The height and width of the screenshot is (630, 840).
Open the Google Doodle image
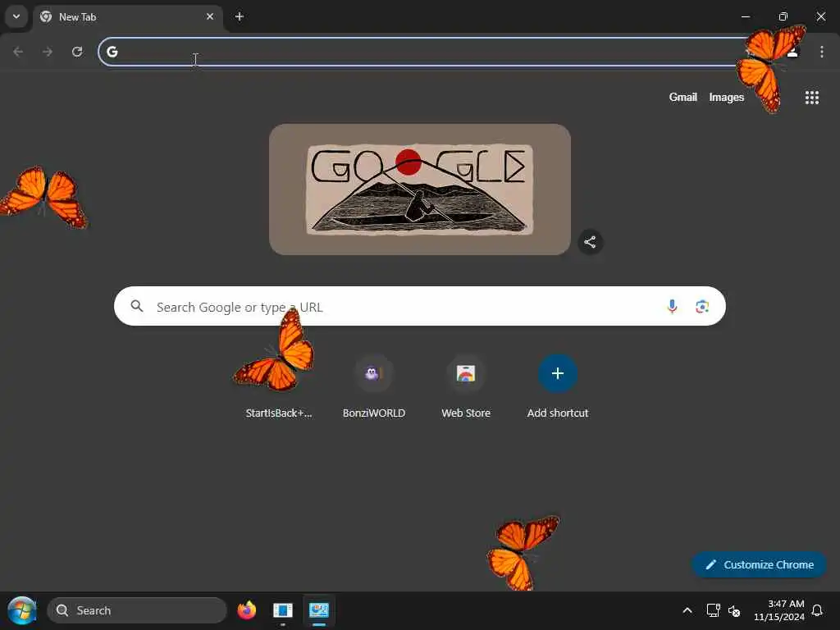tap(419, 189)
